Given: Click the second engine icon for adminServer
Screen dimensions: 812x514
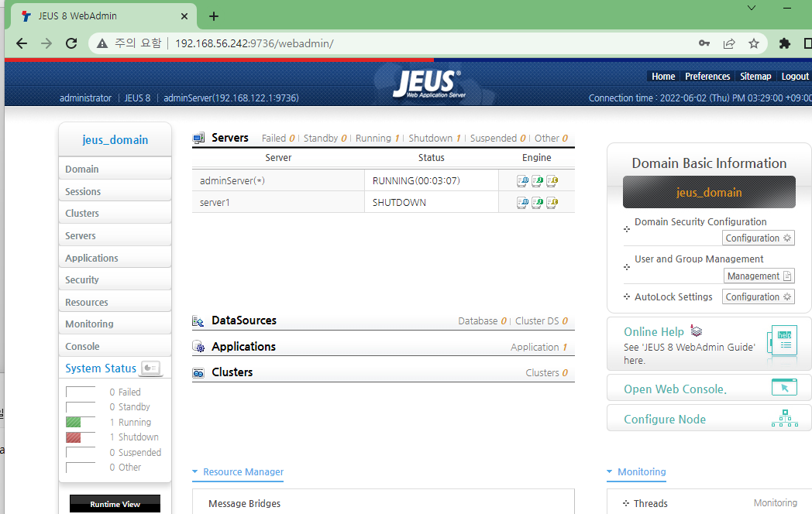Looking at the screenshot, I should [537, 181].
